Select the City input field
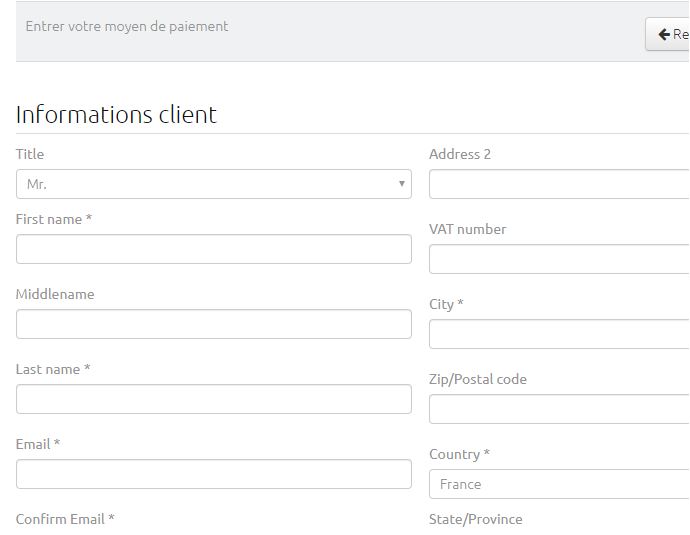 click(x=560, y=334)
